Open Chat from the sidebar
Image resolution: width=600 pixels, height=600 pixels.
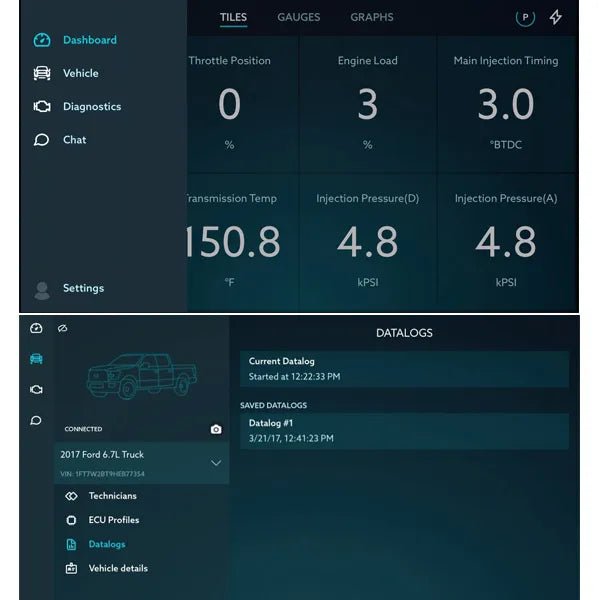point(74,140)
